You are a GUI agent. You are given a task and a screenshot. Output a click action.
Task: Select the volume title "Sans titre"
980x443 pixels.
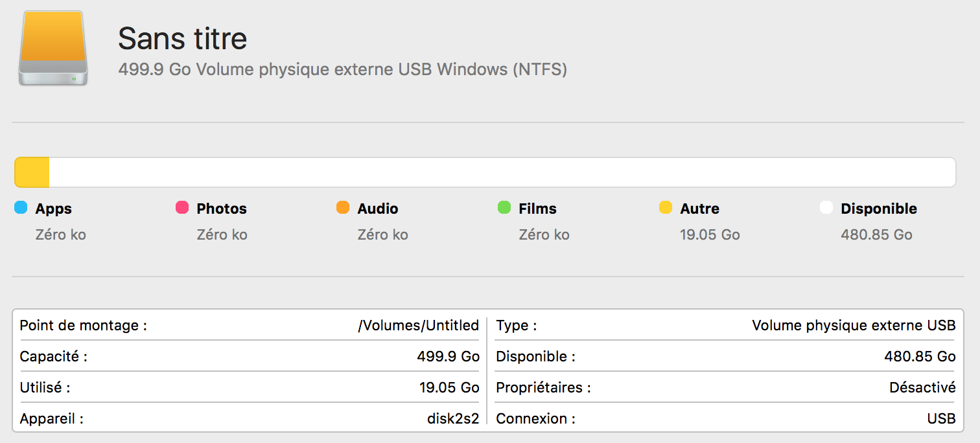182,39
